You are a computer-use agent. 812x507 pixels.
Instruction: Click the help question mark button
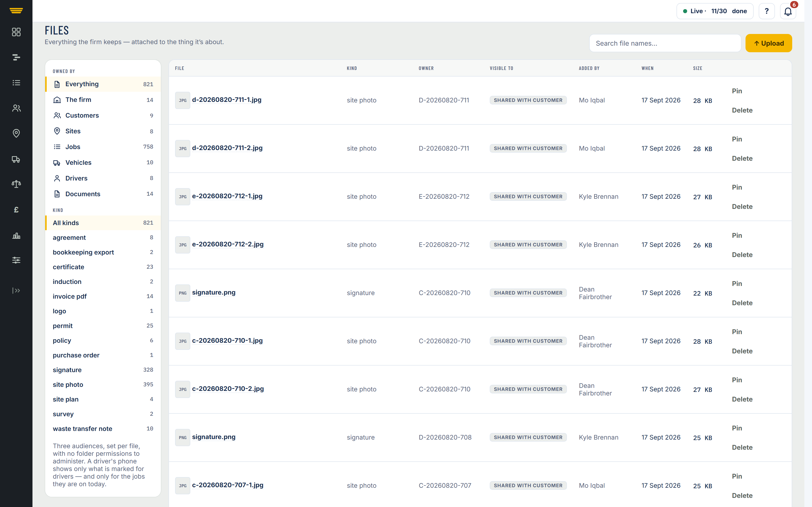767,11
